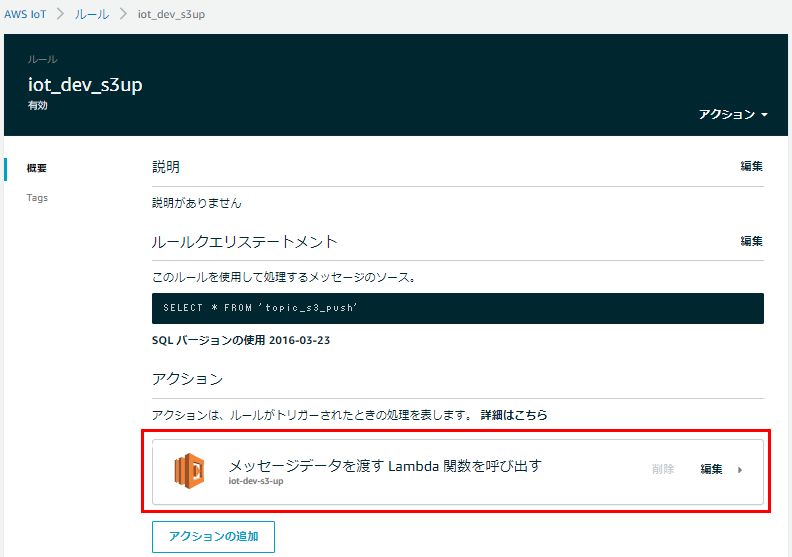Image resolution: width=792 pixels, height=557 pixels.
Task: Switch to the Tags sidebar tab
Action: coord(37,197)
